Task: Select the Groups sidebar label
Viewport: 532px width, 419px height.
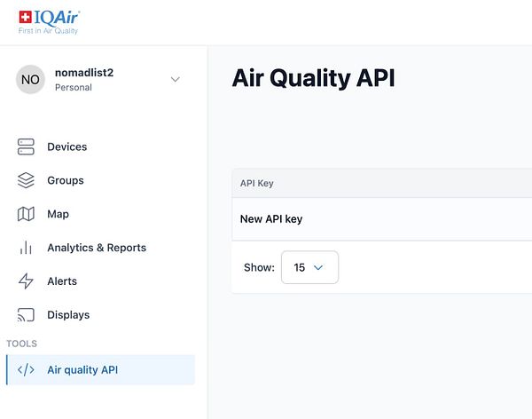Action: point(66,180)
